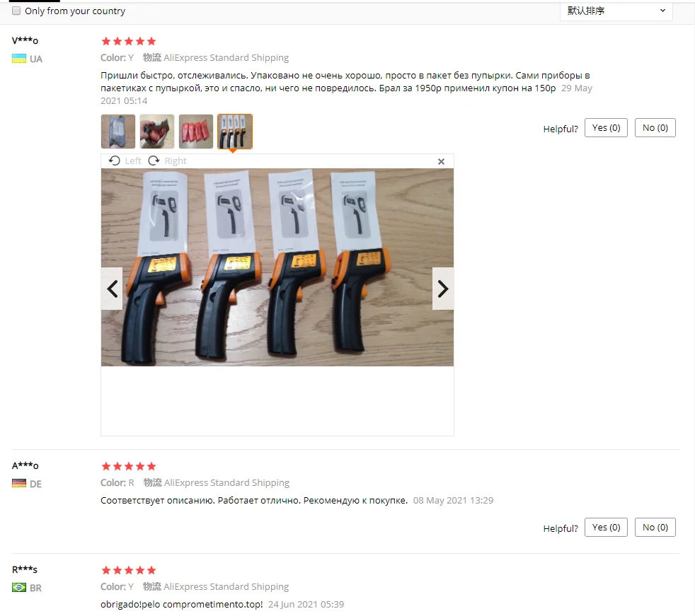Close the enlarged photo viewer

441,162
